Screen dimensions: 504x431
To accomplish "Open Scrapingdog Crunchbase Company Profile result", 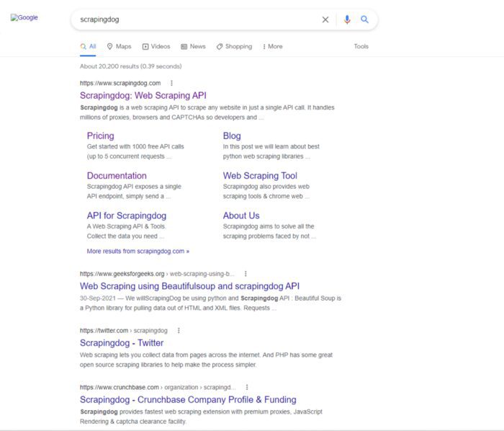I will tap(187, 400).
